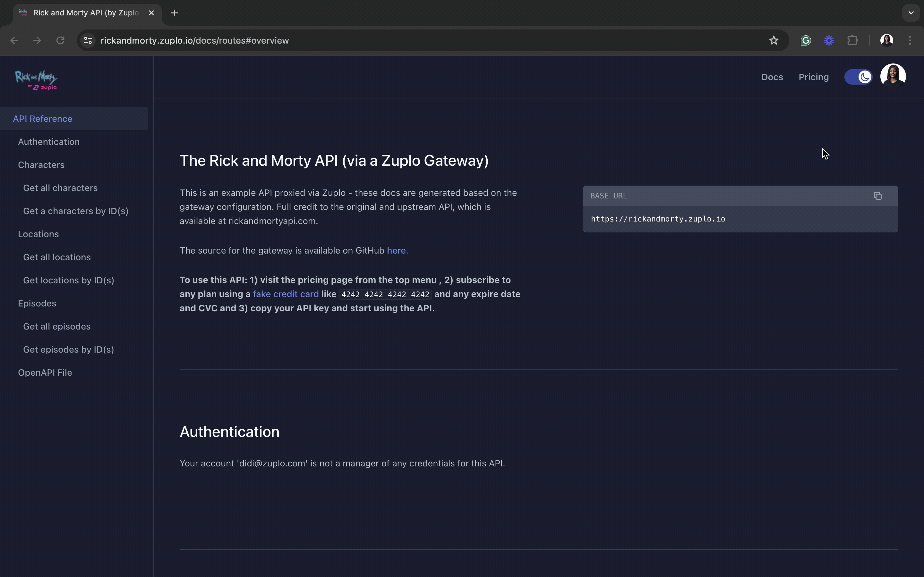Open the Chrome profile avatar icon
This screenshot has height=577, width=924.
pyautogui.click(x=886, y=40)
